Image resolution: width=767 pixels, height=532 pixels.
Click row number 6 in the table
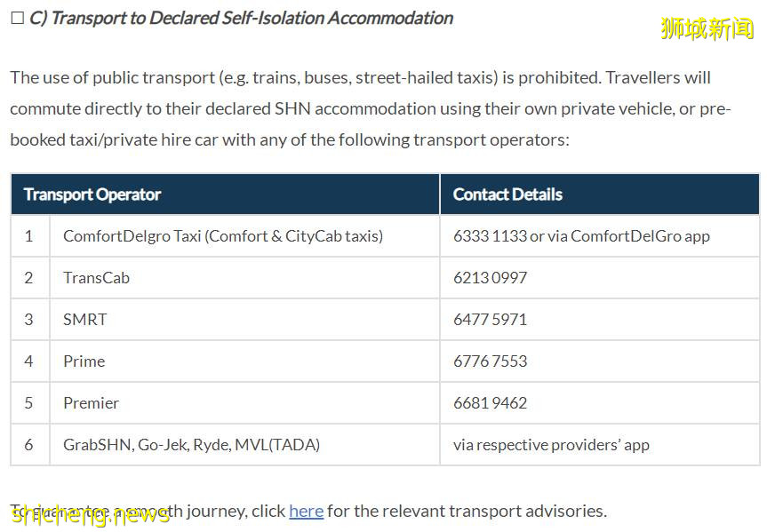[x=28, y=445]
